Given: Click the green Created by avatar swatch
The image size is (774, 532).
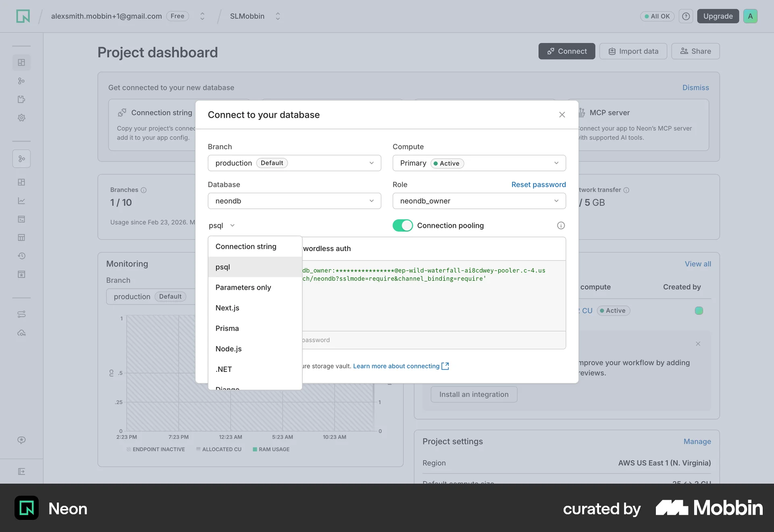Looking at the screenshot, I should 699,311.
